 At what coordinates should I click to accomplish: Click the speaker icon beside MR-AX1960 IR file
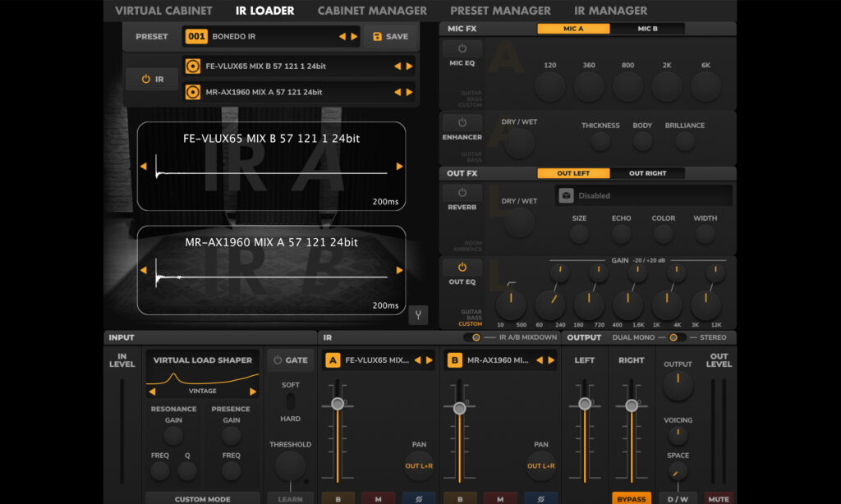pyautogui.click(x=193, y=92)
